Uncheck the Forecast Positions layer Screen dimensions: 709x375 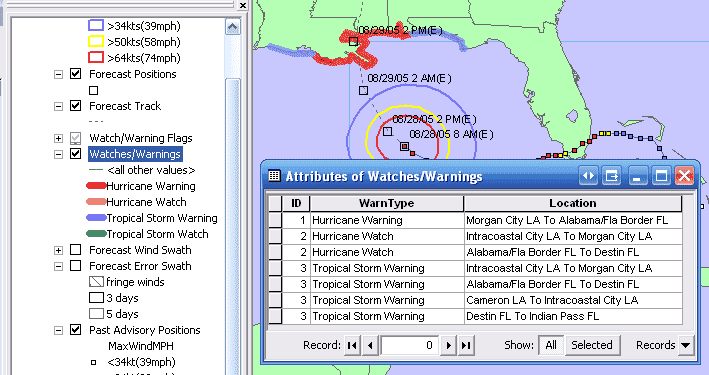(76, 74)
